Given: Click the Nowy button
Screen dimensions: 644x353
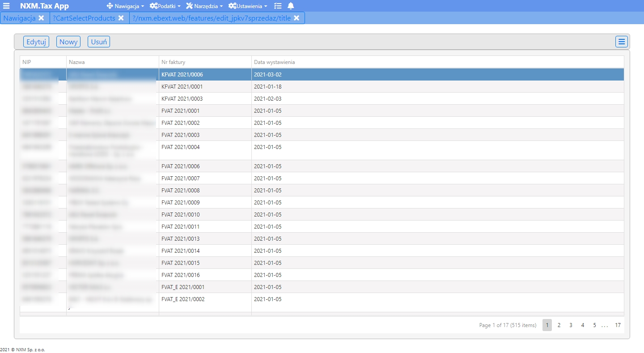Looking at the screenshot, I should tap(68, 42).
